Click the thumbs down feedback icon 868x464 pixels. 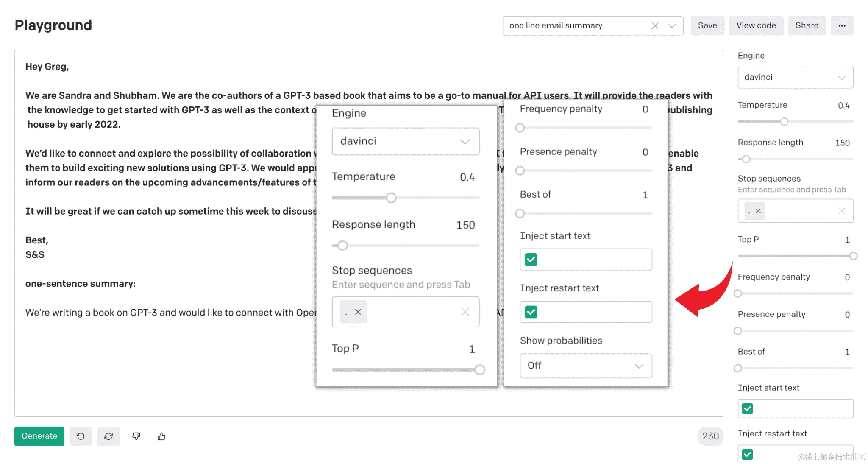tap(136, 436)
